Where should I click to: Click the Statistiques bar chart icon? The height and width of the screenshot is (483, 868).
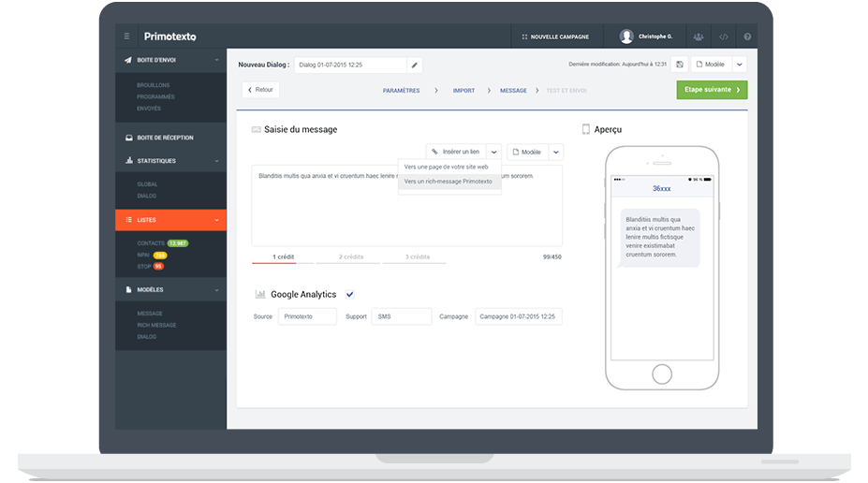point(129,160)
